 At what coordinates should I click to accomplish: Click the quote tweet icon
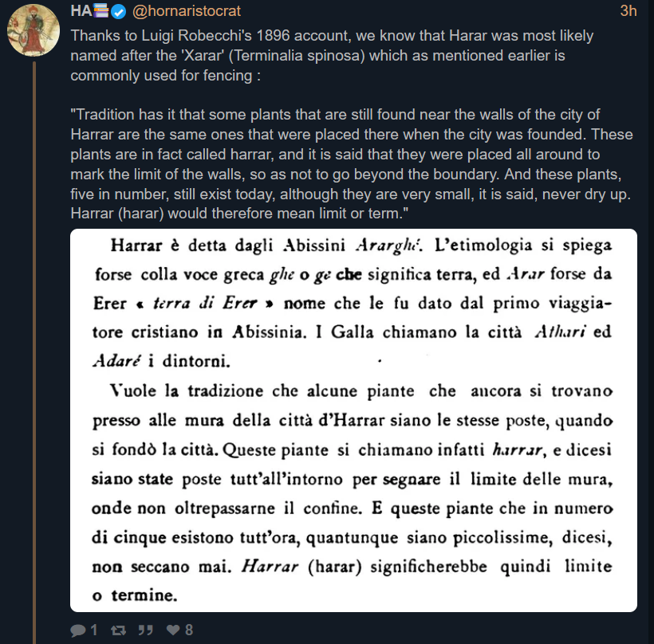pyautogui.click(x=144, y=630)
